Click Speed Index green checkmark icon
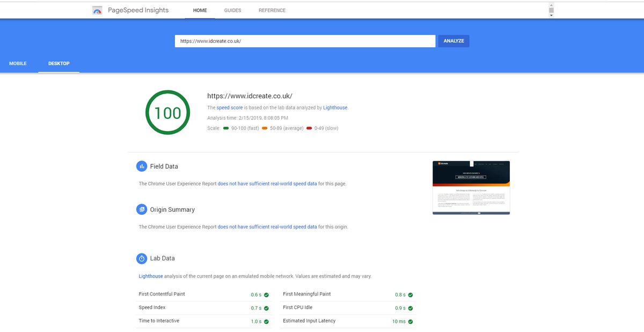 [x=266, y=308]
